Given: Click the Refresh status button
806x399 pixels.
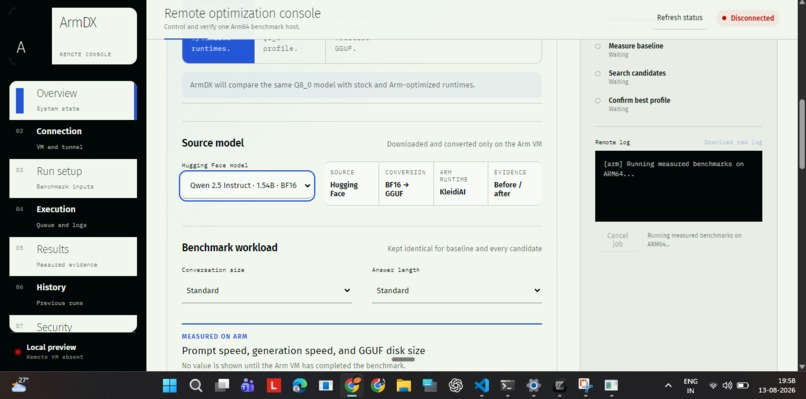Looking at the screenshot, I should point(679,18).
